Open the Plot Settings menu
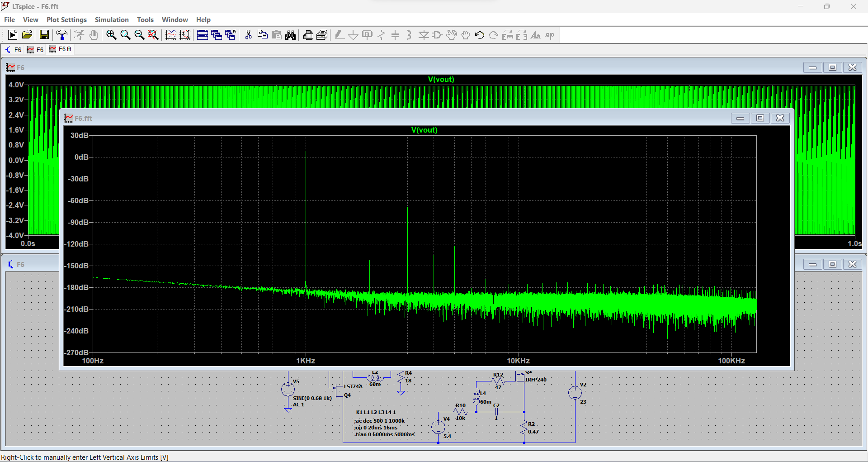Screen dimensions: 868x462 click(x=66, y=19)
